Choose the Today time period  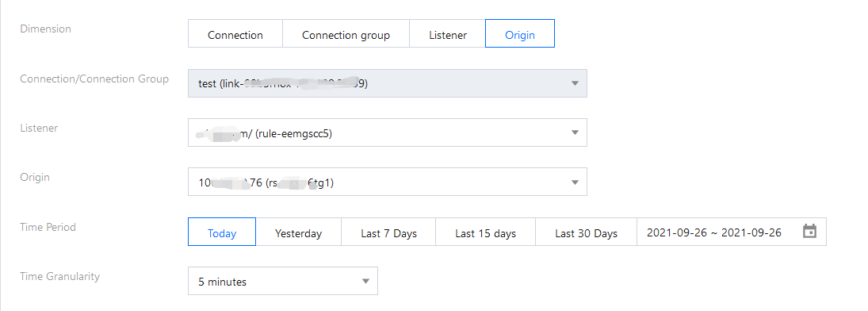[x=222, y=232]
